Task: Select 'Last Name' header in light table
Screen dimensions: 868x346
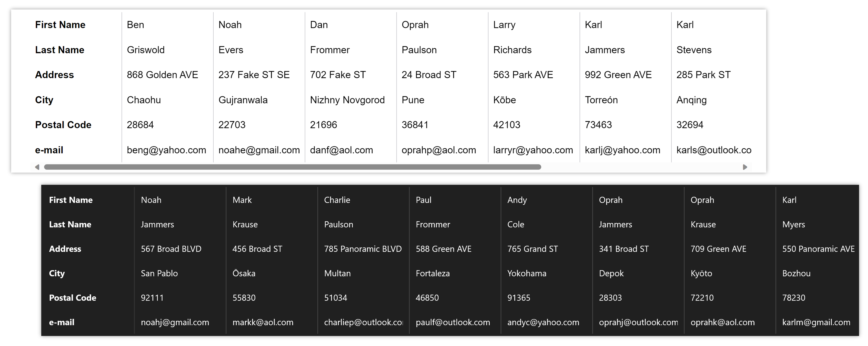Action: point(60,50)
